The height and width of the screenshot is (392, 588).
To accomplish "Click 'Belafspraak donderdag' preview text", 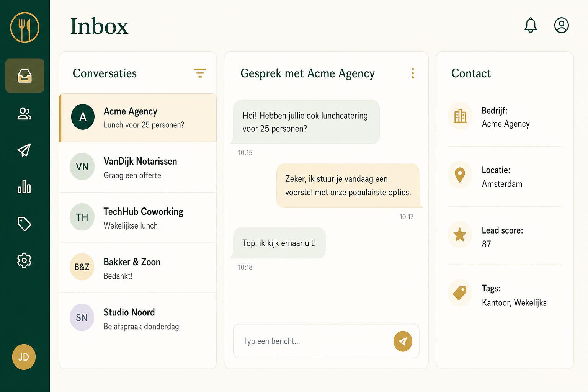I will [141, 327].
